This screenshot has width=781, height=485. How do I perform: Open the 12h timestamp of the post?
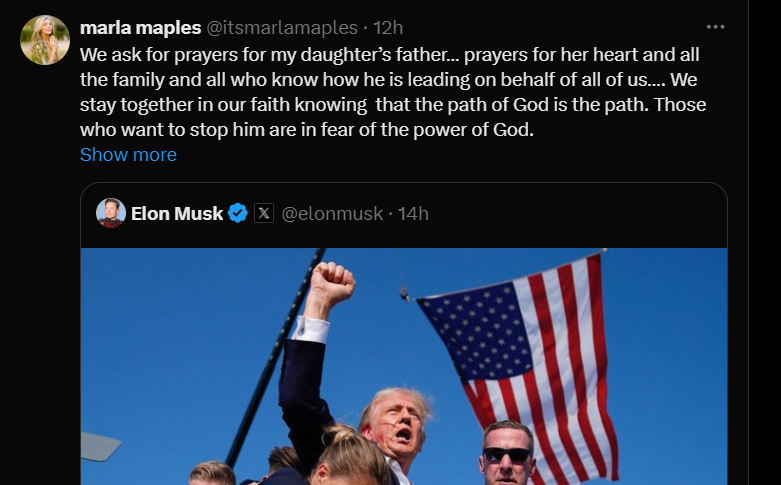pos(387,27)
